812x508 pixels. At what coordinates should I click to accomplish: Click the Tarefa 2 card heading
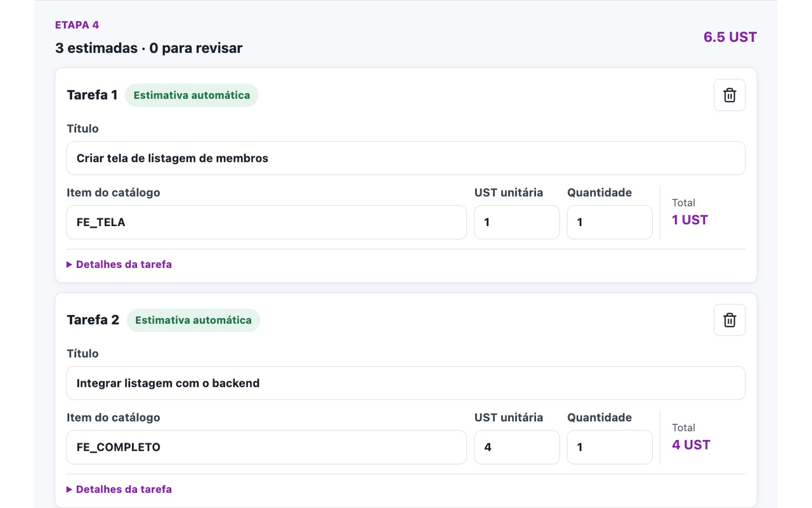pos(93,320)
